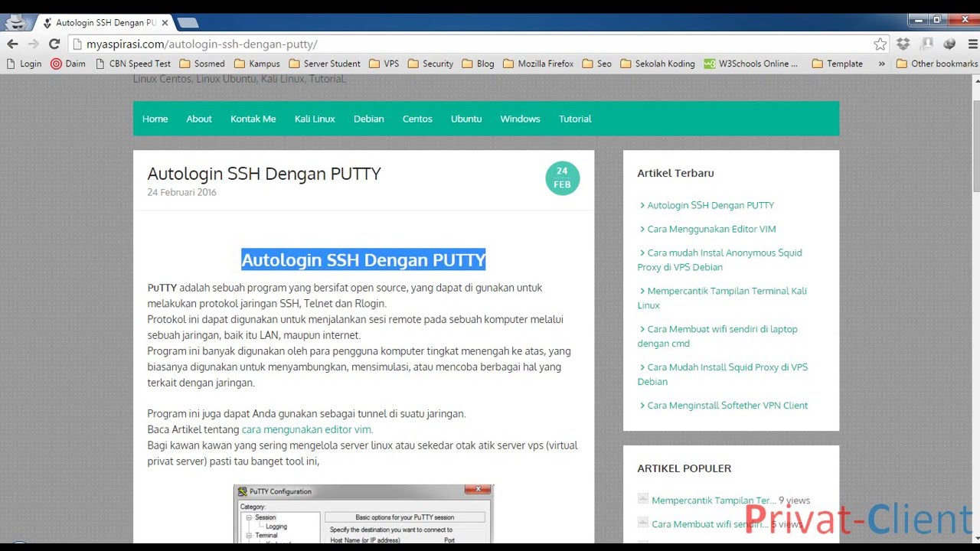Open the Kampus bookmark folder
The width and height of the screenshot is (980, 551).
tap(257, 64)
